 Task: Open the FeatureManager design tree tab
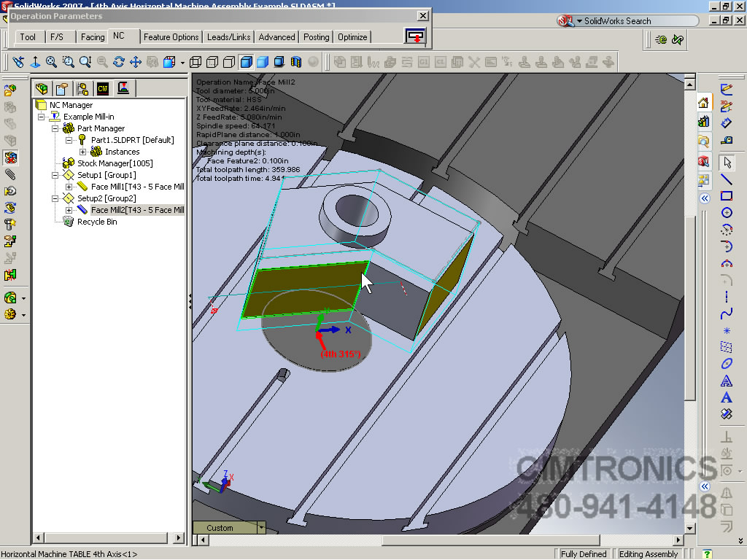pos(42,88)
